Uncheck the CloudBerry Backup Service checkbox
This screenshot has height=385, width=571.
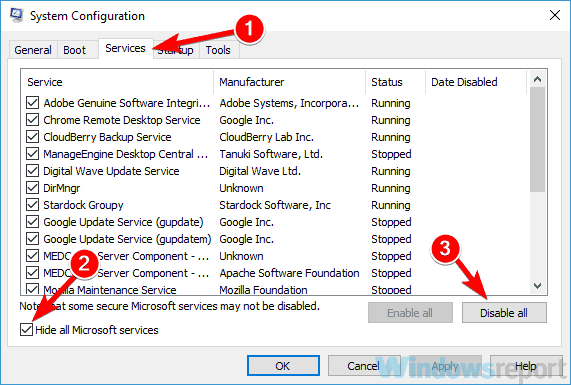(32, 137)
